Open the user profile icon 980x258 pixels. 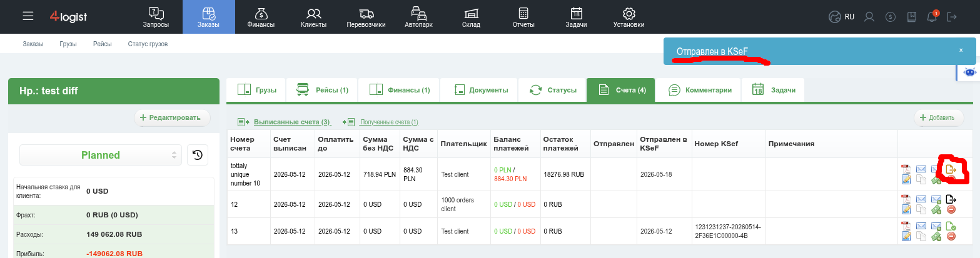coord(869,17)
